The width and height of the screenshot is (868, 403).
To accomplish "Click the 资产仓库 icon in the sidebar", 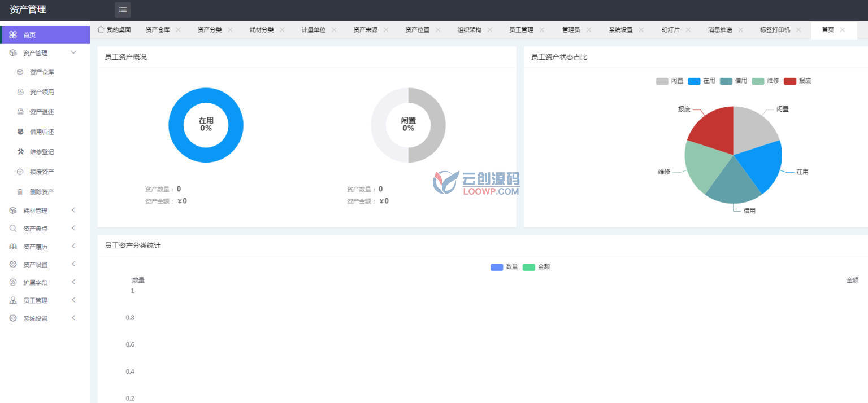I will click(20, 72).
